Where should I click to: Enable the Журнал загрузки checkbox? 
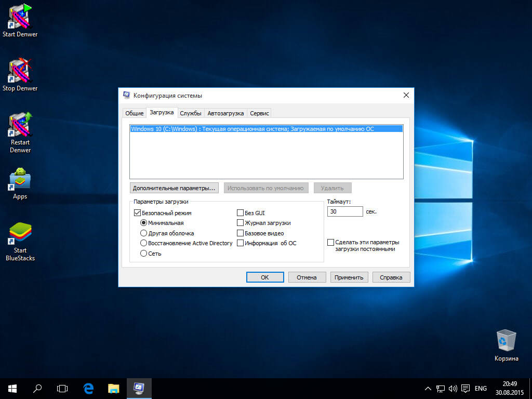tap(240, 223)
